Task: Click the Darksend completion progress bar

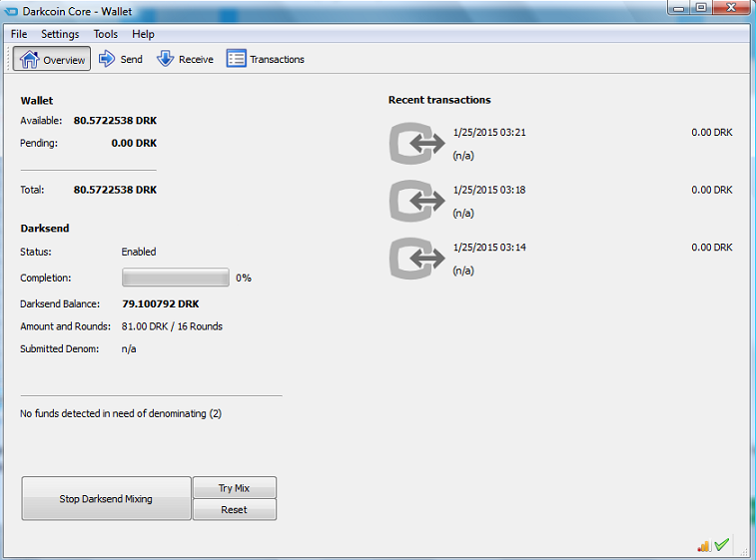Action: click(x=176, y=278)
